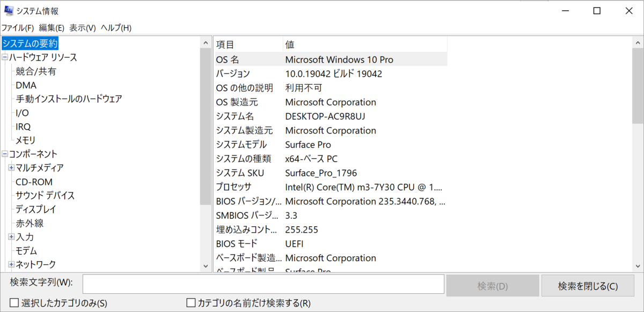Viewport: 644px width, 312px height.
Task: Click the x64-ベース PC value
Action: click(311, 159)
